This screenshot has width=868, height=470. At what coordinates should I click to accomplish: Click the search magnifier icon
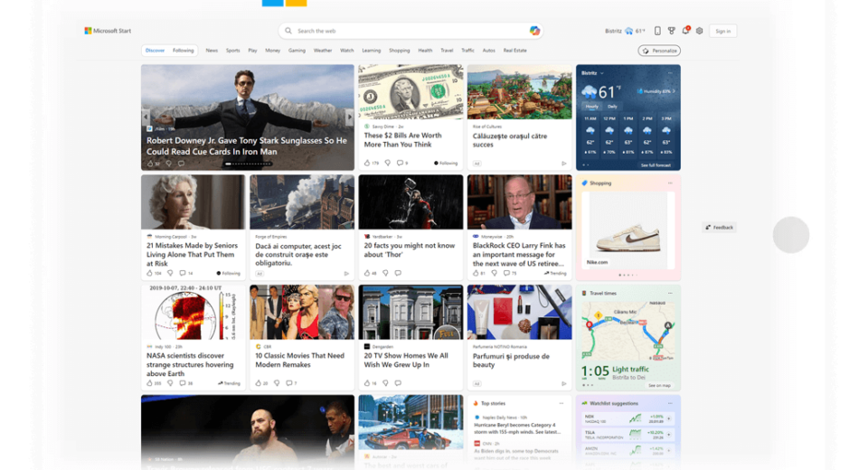click(x=288, y=31)
